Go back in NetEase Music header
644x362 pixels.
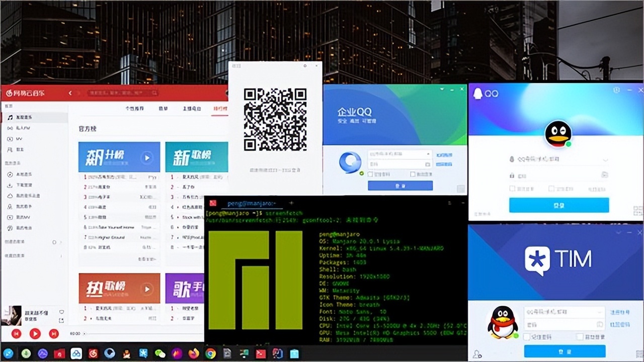[x=70, y=93]
